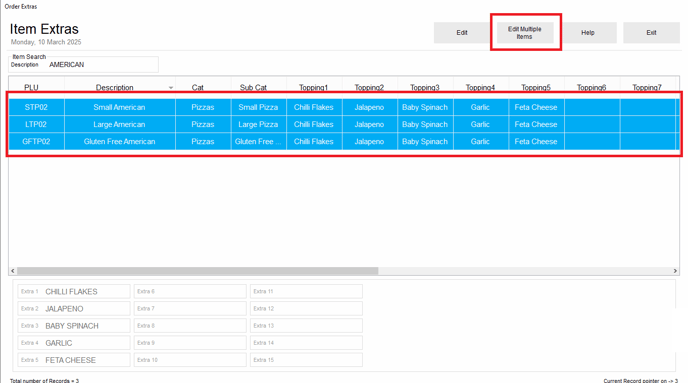Click Baby Spinach in the STP02 row

click(426, 107)
